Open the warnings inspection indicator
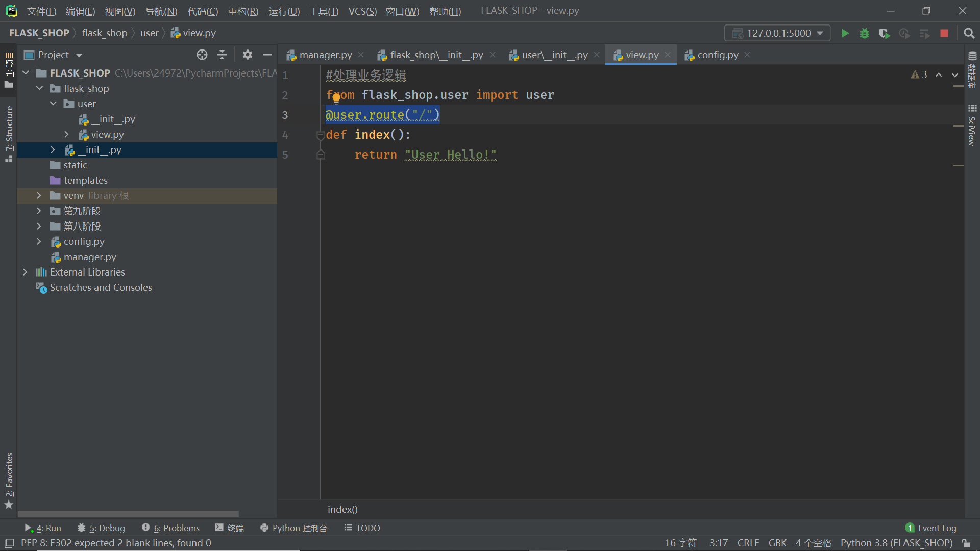Viewport: 980px width, 551px height. (919, 75)
